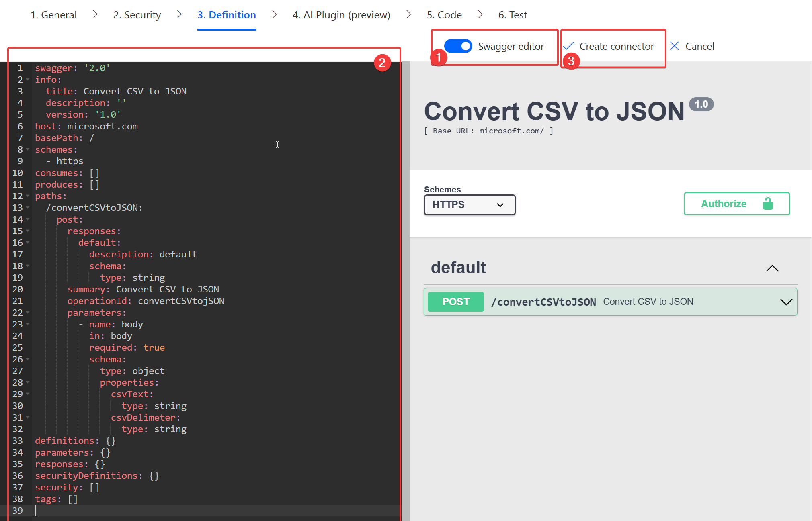Fold the schemes block at line 8
Image resolution: width=812 pixels, height=521 pixels.
(x=28, y=149)
